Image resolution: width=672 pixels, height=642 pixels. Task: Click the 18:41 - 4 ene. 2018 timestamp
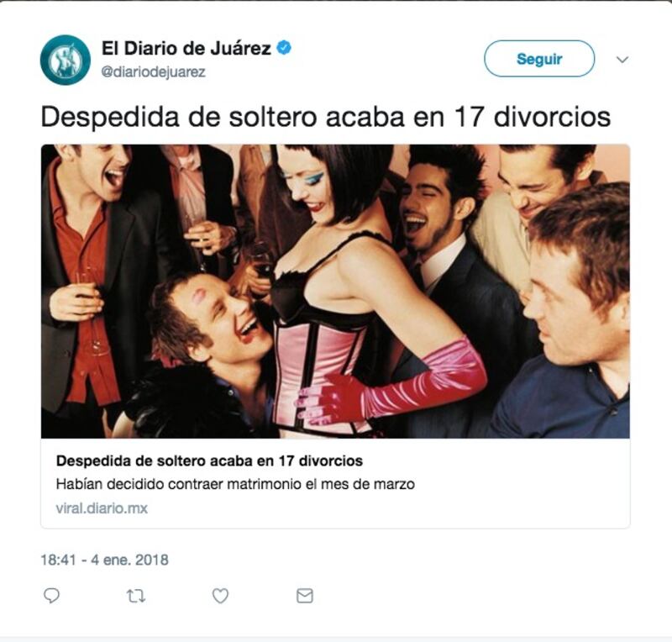[104, 560]
